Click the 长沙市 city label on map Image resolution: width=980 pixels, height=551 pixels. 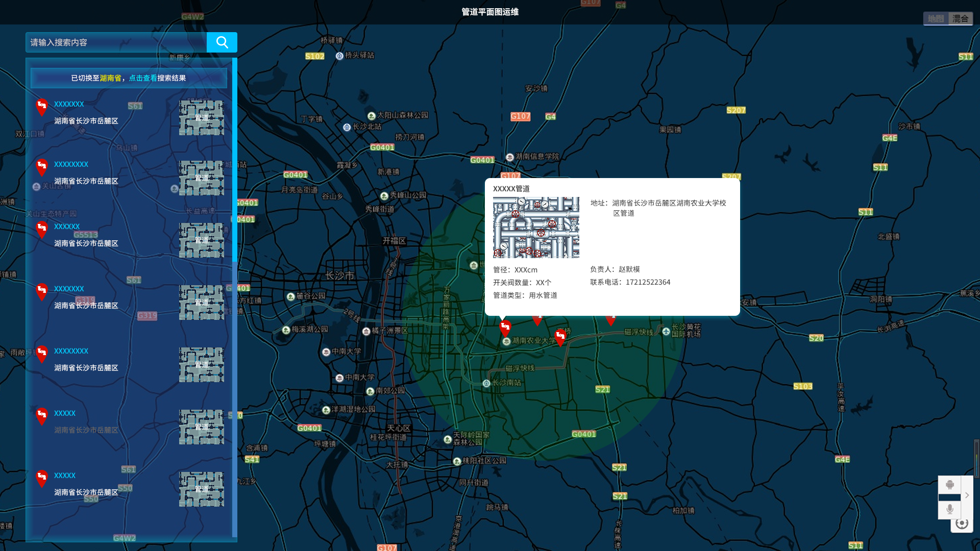click(340, 275)
